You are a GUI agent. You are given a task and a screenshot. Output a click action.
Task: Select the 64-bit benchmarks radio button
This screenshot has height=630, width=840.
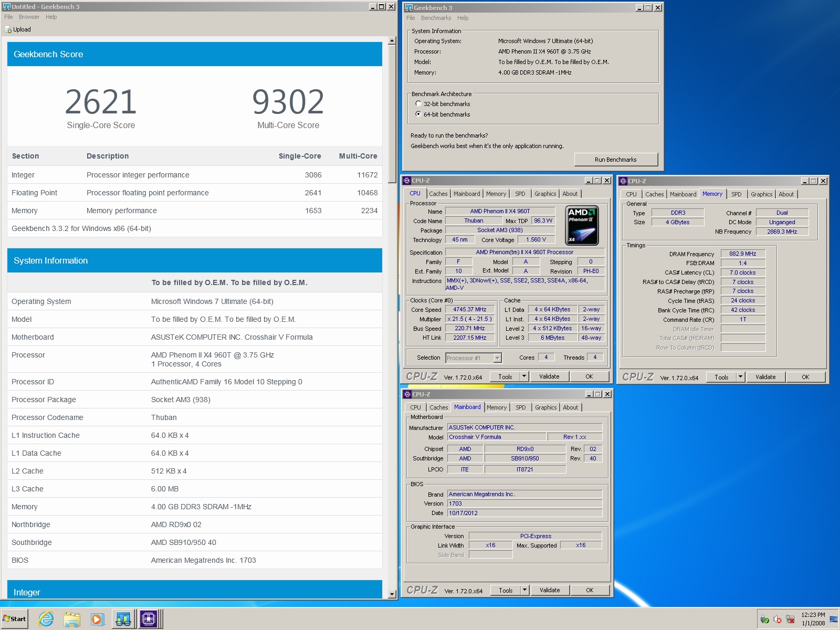point(418,114)
